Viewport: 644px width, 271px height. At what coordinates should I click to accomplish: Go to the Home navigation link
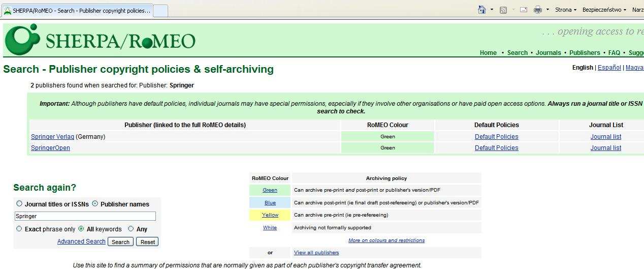[488, 53]
